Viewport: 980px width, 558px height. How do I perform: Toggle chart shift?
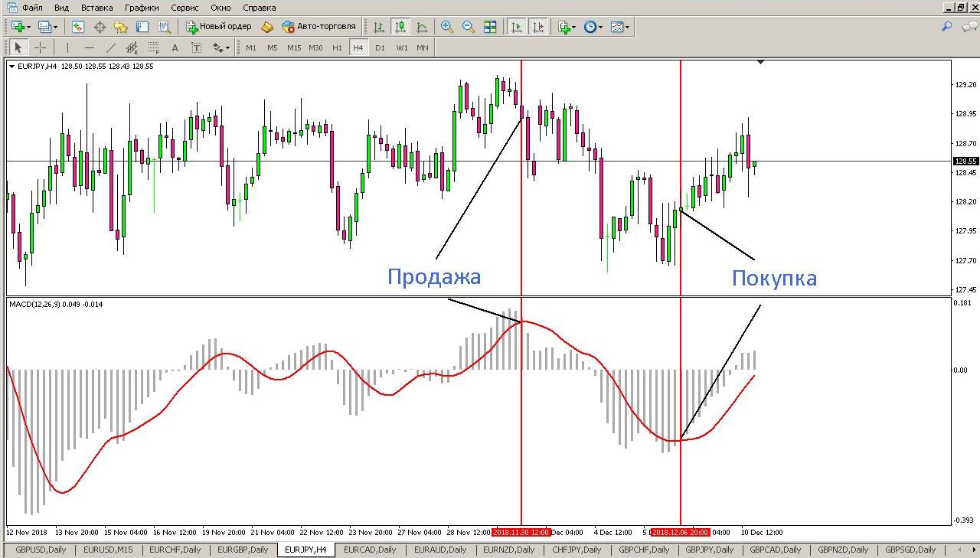[538, 27]
